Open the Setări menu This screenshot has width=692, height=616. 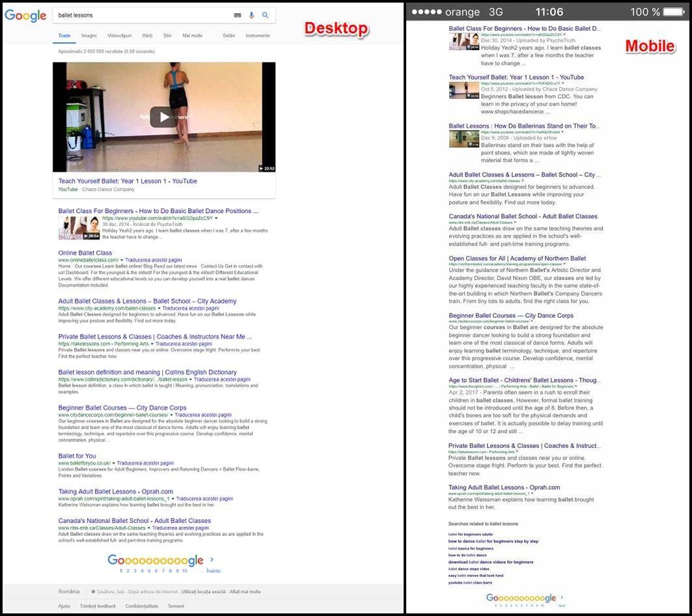coord(228,36)
